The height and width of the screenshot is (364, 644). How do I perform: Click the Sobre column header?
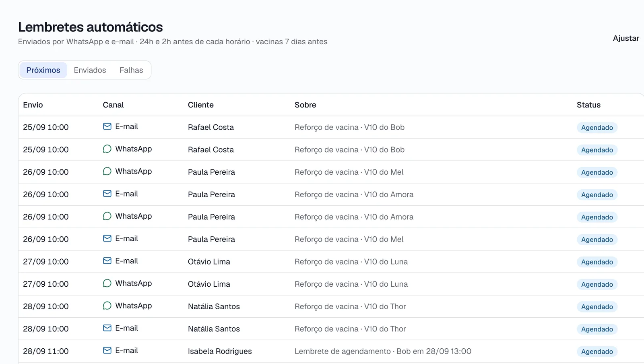point(305,105)
